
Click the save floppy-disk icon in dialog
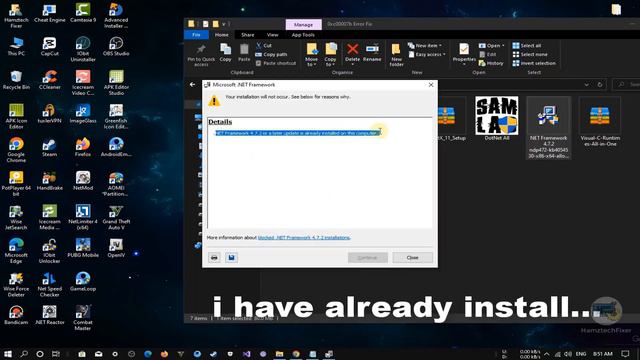pos(231,258)
